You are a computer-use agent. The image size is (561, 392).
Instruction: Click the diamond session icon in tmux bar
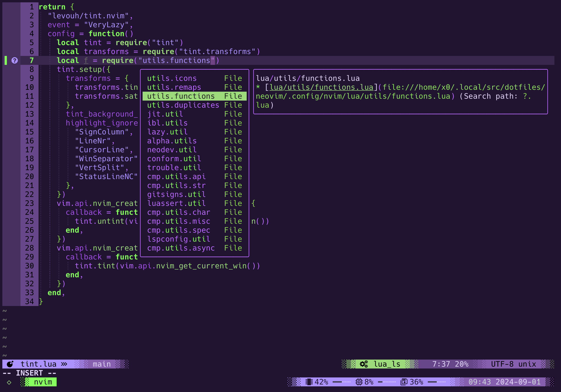tap(9, 382)
